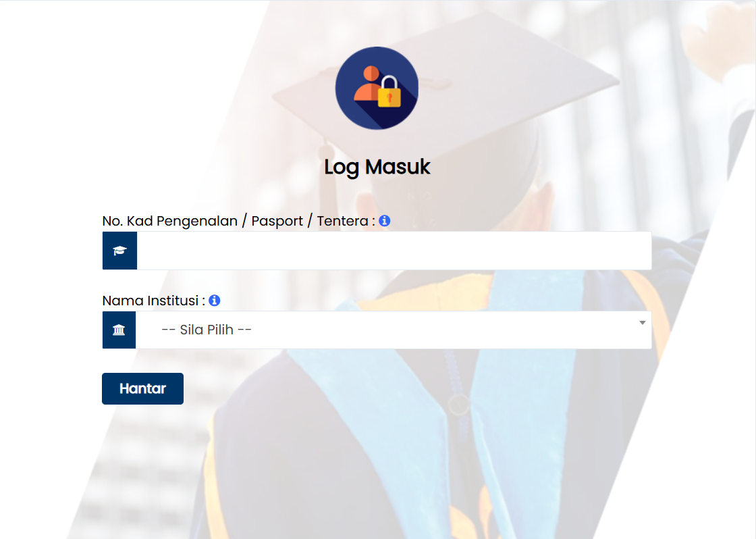Submit the form with the Hantar button
Image resolution: width=756 pixels, height=539 pixels.
pos(142,388)
